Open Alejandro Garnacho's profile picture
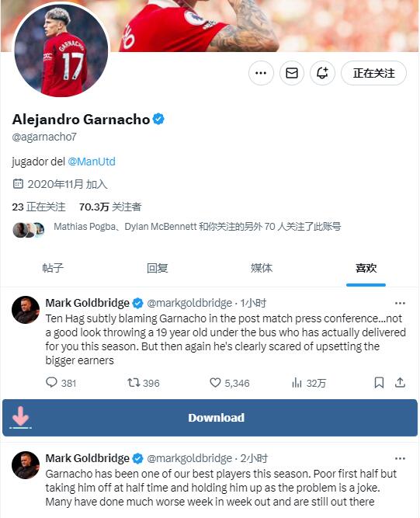Viewport: 420px width, 518px height. [61, 50]
